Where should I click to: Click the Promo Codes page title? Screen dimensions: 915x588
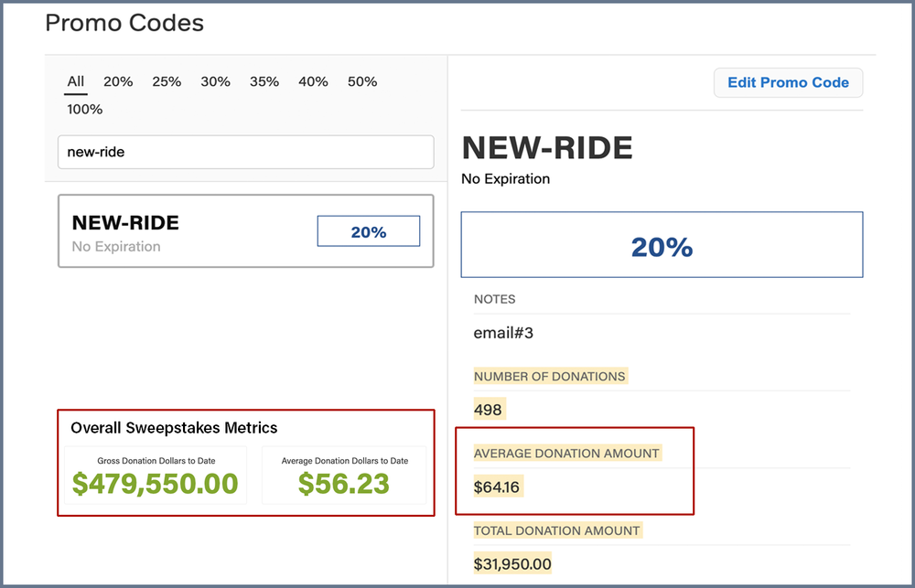[124, 23]
